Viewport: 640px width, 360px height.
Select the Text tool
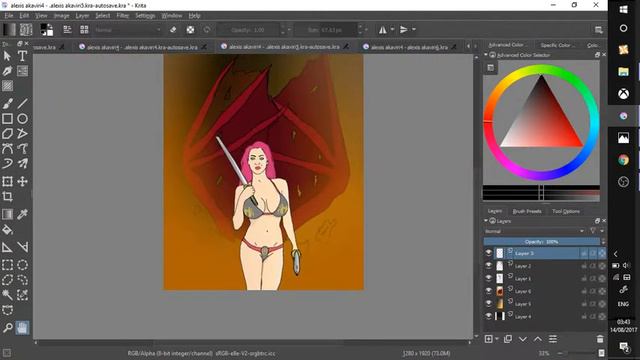click(x=22, y=56)
